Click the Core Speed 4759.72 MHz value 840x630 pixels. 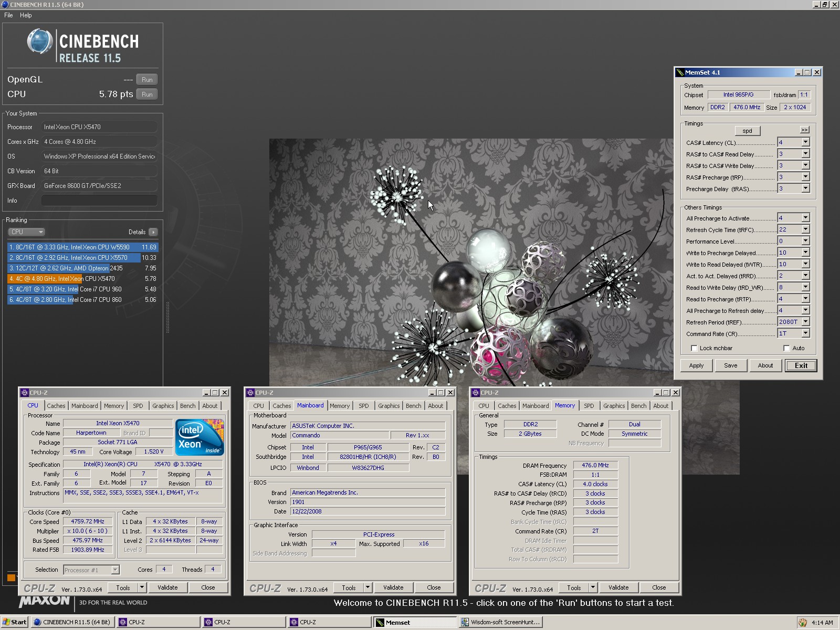88,522
